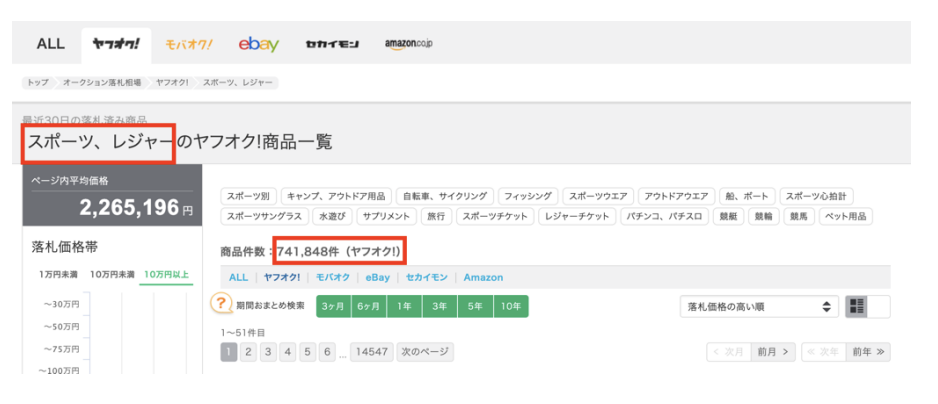The image size is (938, 404).
Task: Select the 10万円以上 price range tab
Action: (x=166, y=274)
